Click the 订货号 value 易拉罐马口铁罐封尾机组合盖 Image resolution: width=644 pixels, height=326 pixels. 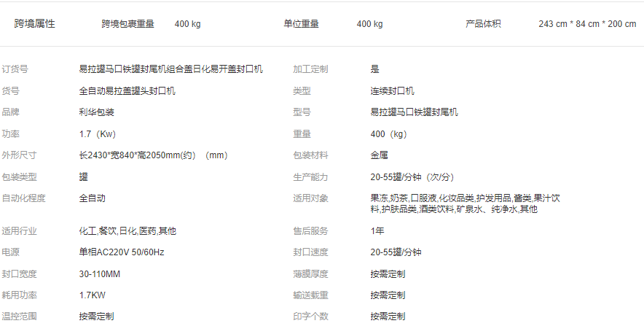click(x=170, y=69)
